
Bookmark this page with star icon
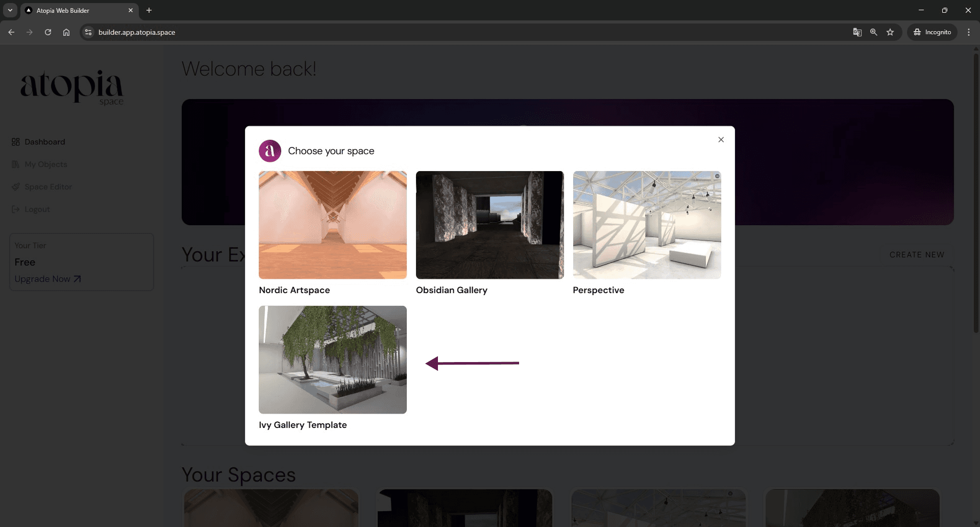click(890, 32)
